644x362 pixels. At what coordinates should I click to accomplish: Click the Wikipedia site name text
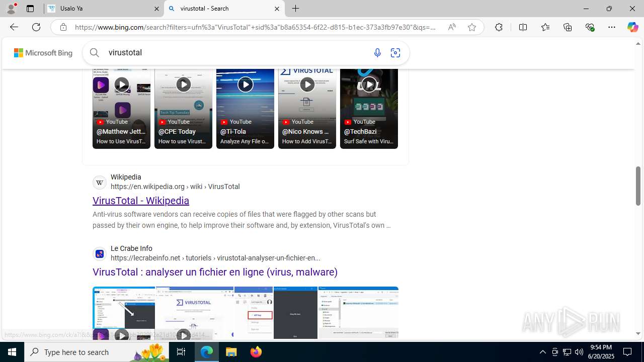pyautogui.click(x=126, y=177)
